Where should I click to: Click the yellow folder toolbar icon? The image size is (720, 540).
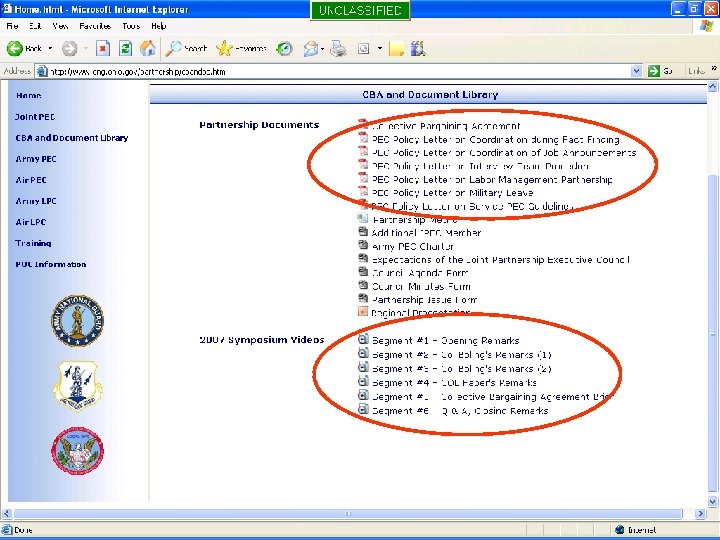[x=396, y=48]
